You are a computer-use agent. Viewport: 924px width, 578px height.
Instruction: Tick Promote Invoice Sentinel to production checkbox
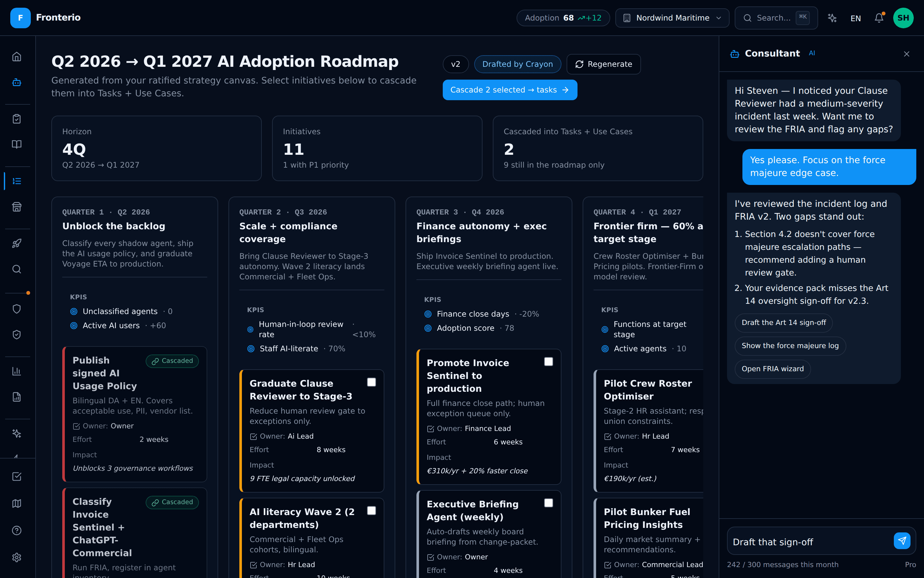pyautogui.click(x=548, y=362)
